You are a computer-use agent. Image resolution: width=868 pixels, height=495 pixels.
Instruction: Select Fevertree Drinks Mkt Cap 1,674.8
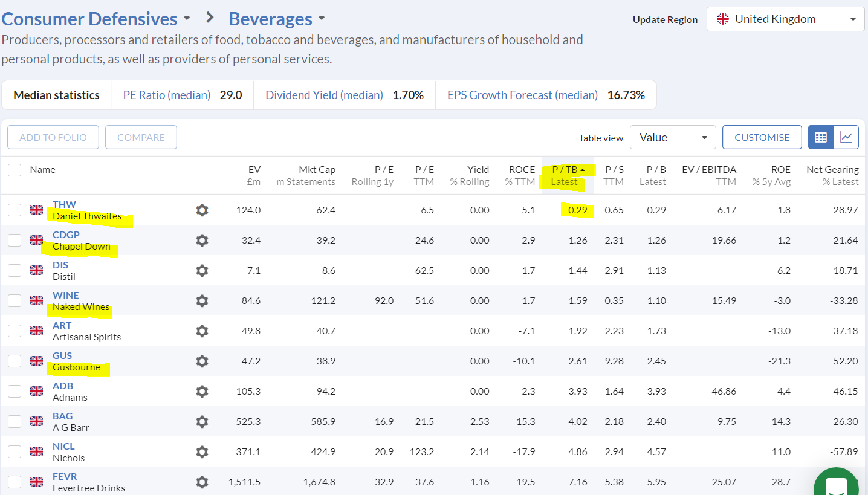[318, 482]
